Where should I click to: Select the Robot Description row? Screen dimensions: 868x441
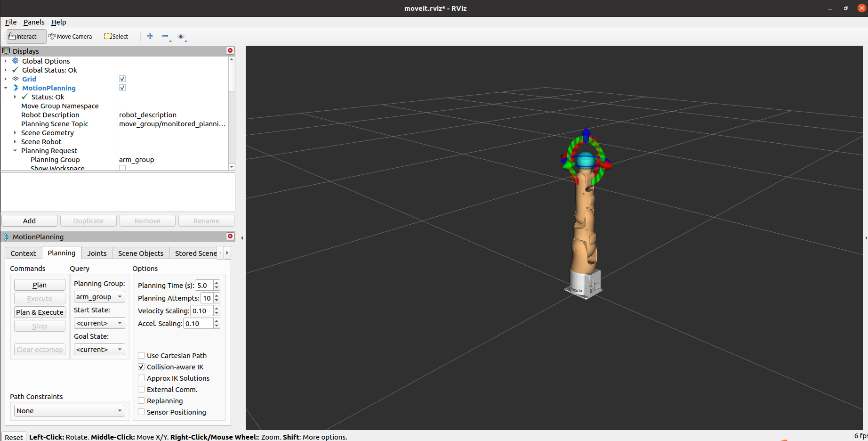pyautogui.click(x=115, y=114)
